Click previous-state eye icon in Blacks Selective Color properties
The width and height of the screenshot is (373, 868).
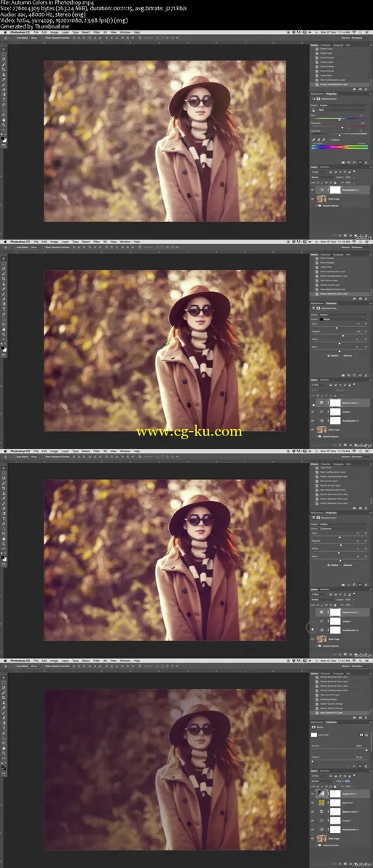pos(349,375)
